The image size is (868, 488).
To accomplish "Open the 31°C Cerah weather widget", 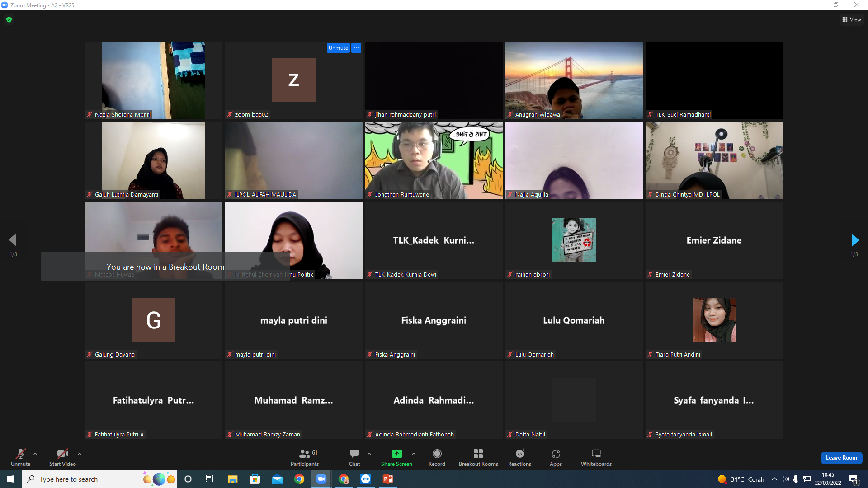I will click(x=741, y=479).
